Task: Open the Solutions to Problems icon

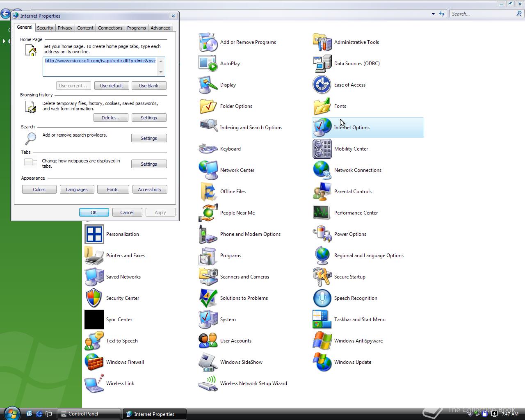Action: 208,298
